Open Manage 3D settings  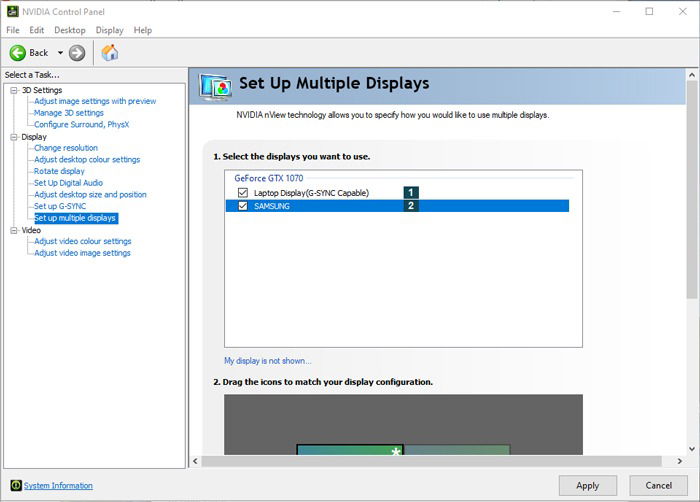click(69, 113)
